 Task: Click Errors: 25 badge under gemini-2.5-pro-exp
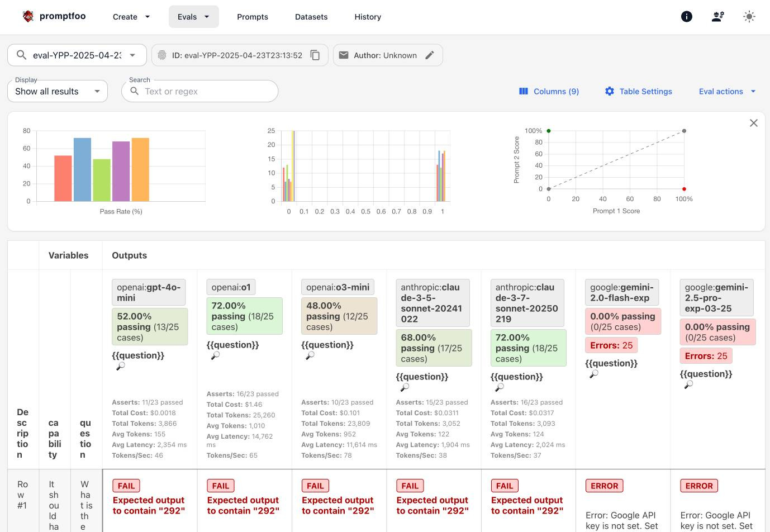[x=706, y=356]
